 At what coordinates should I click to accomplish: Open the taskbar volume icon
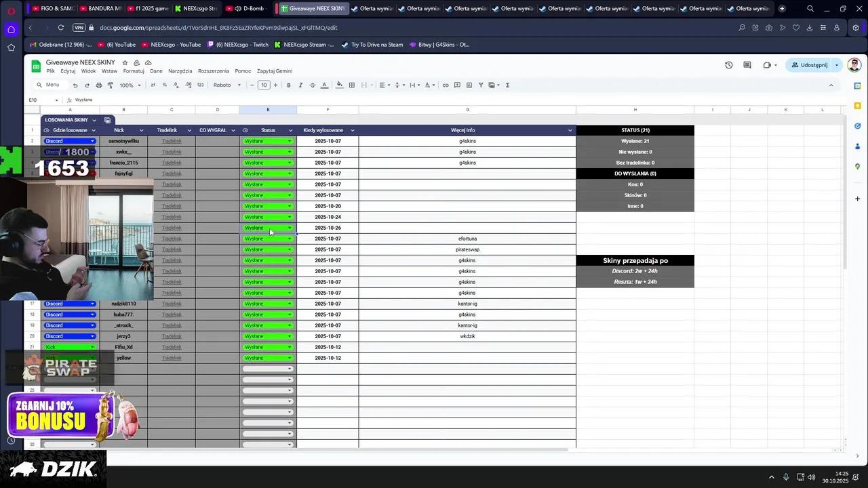[813, 477]
